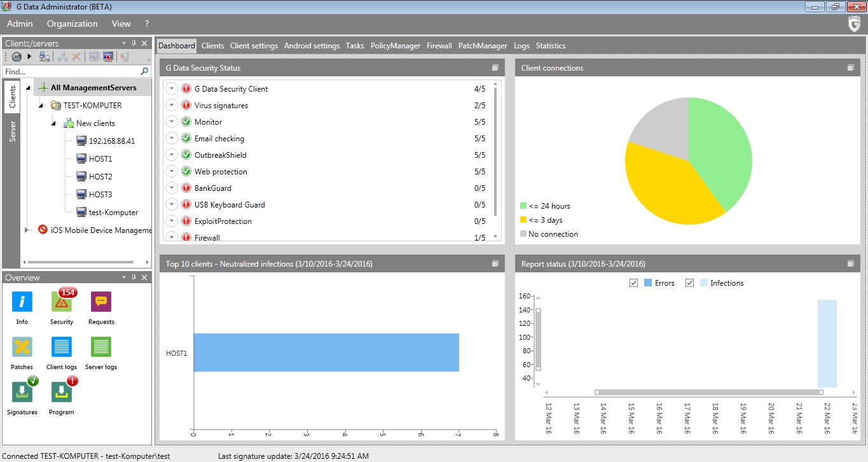Click the greyed-out monitor with cursor icon
Viewport: 868px width, 462px height.
[94, 57]
